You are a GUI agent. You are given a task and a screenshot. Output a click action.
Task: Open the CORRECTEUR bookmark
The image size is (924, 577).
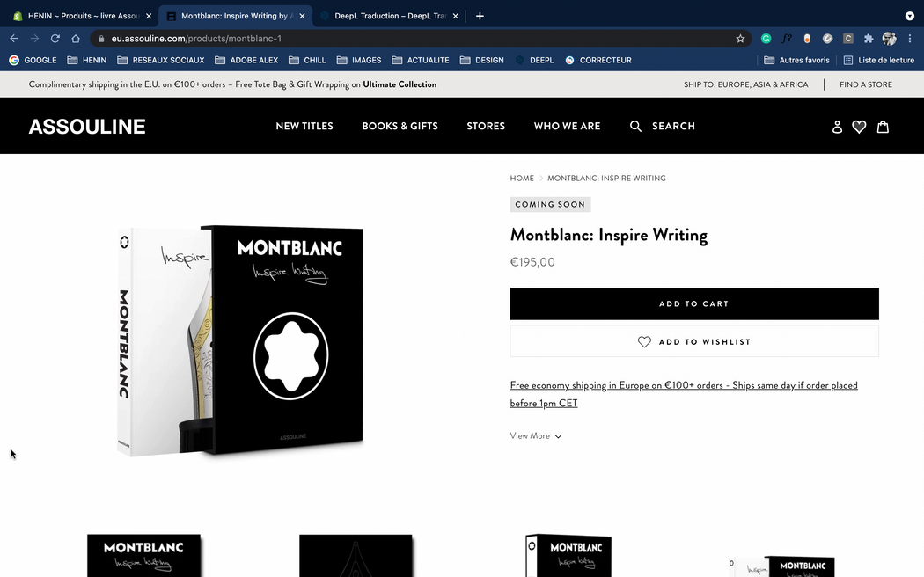[x=598, y=60]
